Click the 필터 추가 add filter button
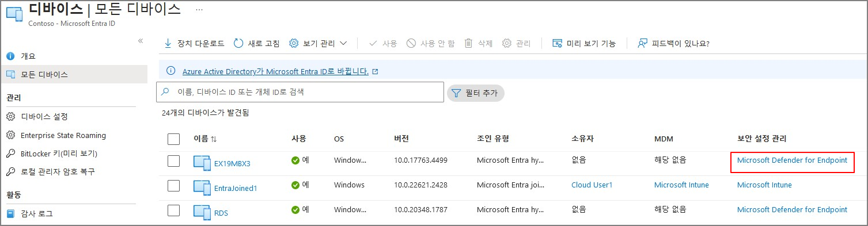Viewport: 868px width, 226px height. [476, 93]
